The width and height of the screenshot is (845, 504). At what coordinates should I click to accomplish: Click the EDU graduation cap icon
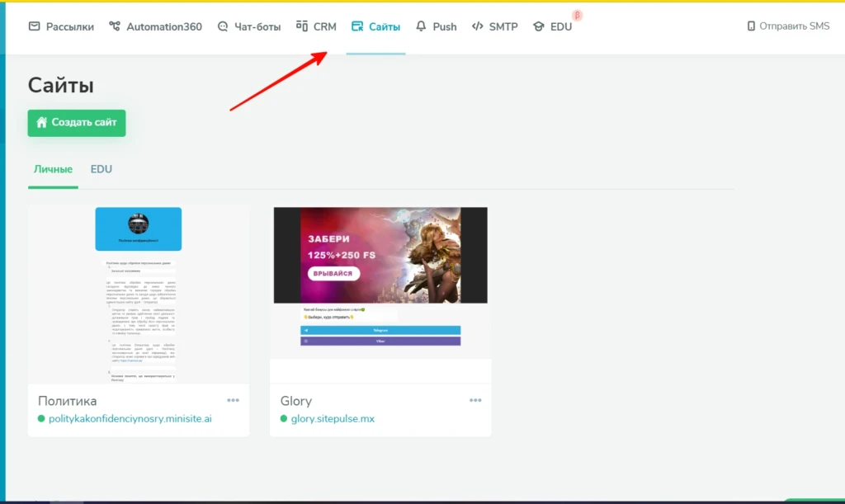538,26
